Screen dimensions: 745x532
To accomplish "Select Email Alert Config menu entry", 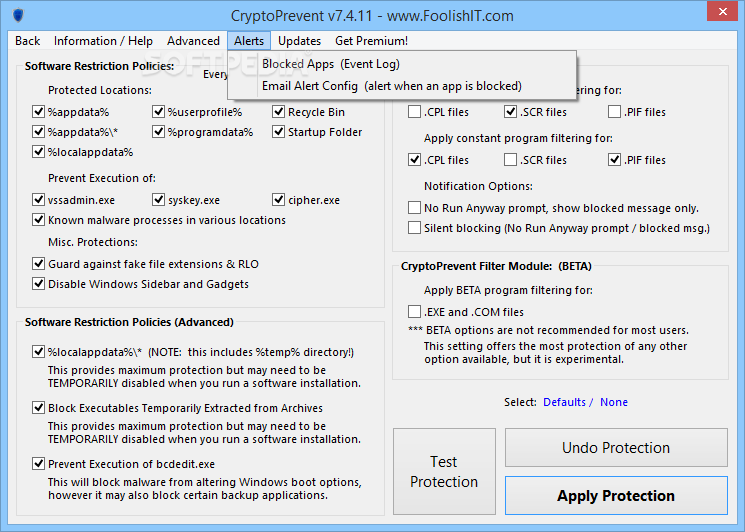I will coord(402,86).
